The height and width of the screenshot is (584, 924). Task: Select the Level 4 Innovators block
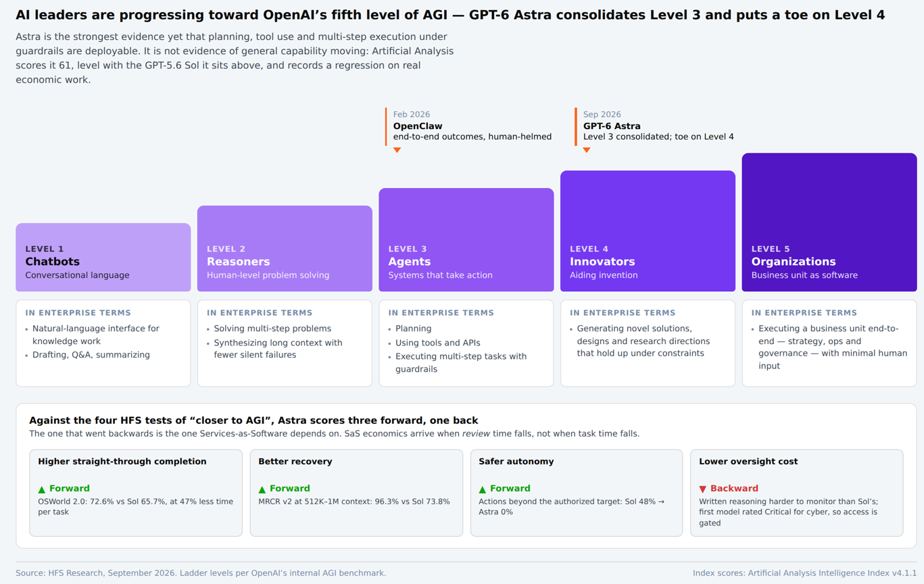tap(648, 231)
